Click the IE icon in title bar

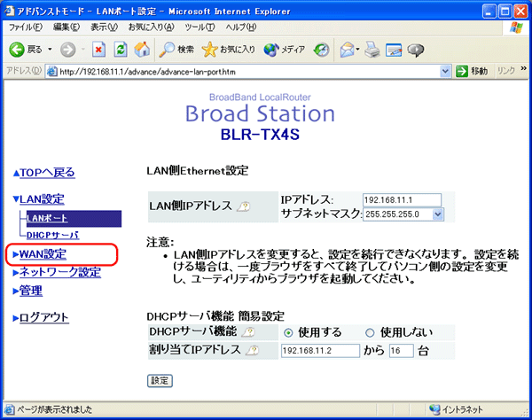tap(9, 11)
